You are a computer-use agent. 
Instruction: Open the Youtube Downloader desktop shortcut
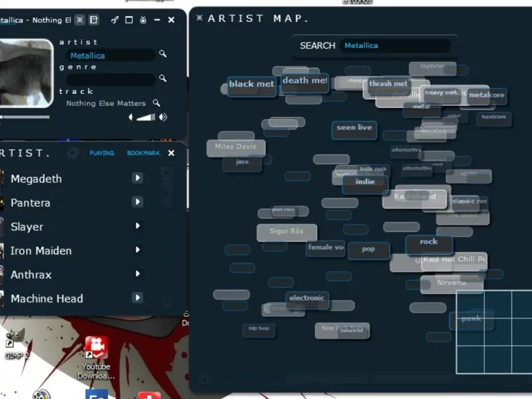pyautogui.click(x=96, y=358)
